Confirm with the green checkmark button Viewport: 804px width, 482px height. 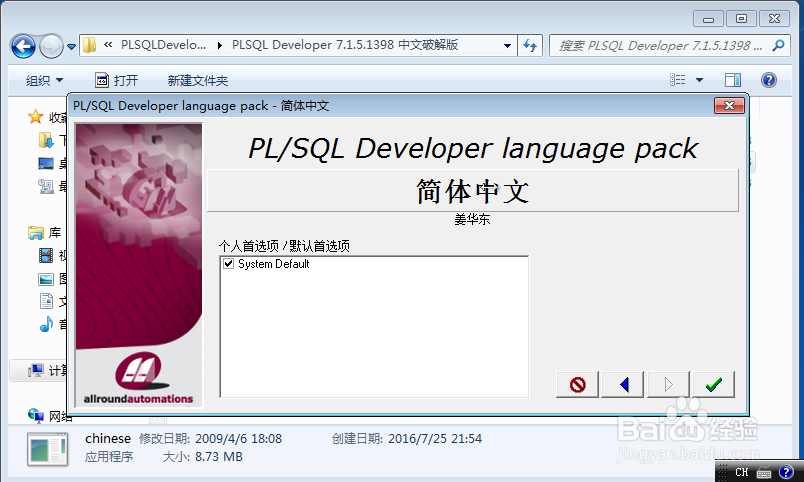tap(714, 385)
